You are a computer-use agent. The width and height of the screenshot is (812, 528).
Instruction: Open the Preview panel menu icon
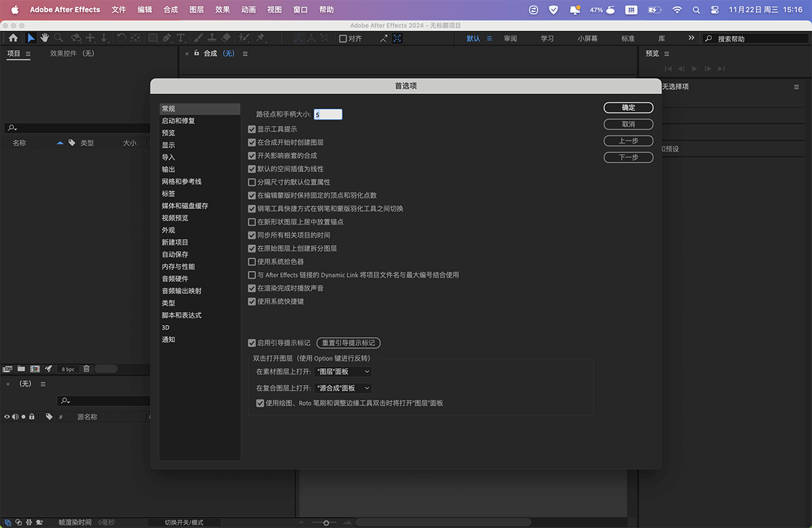(x=667, y=53)
